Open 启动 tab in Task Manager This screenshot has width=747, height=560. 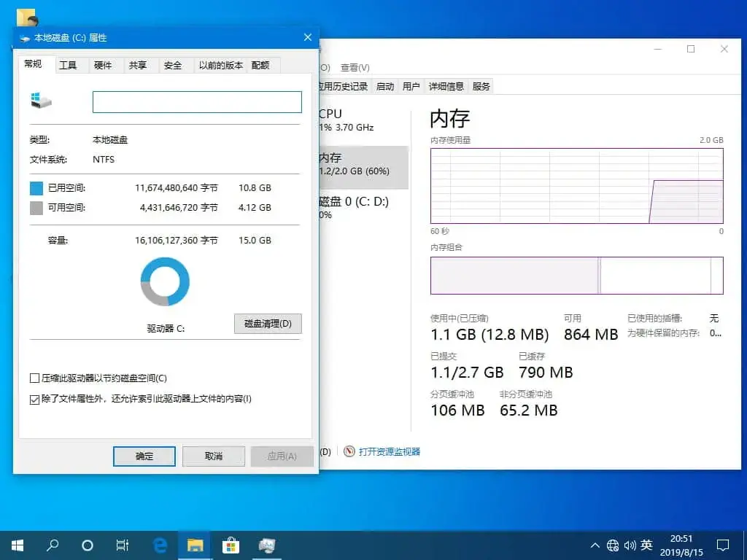click(385, 86)
